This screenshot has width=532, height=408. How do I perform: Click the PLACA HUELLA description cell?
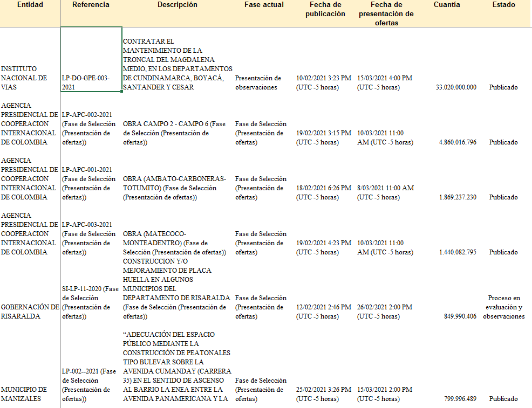point(176,288)
